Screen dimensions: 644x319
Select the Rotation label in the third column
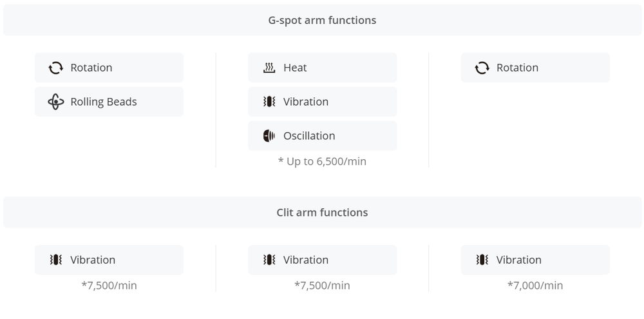pos(517,68)
